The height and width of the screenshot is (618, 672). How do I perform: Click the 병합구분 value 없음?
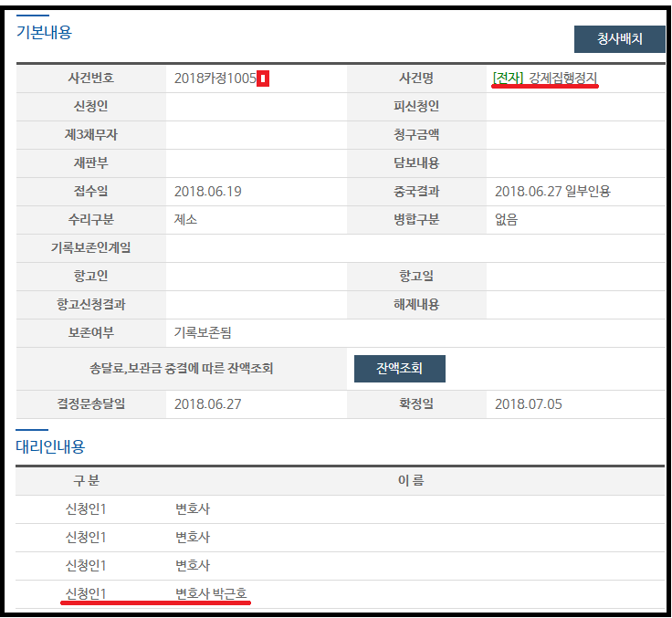[506, 220]
